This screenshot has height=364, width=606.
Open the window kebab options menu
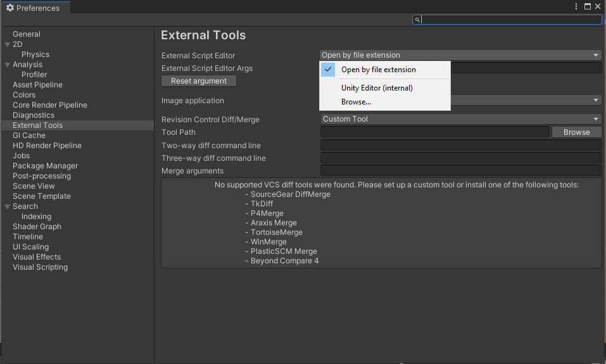576,6
